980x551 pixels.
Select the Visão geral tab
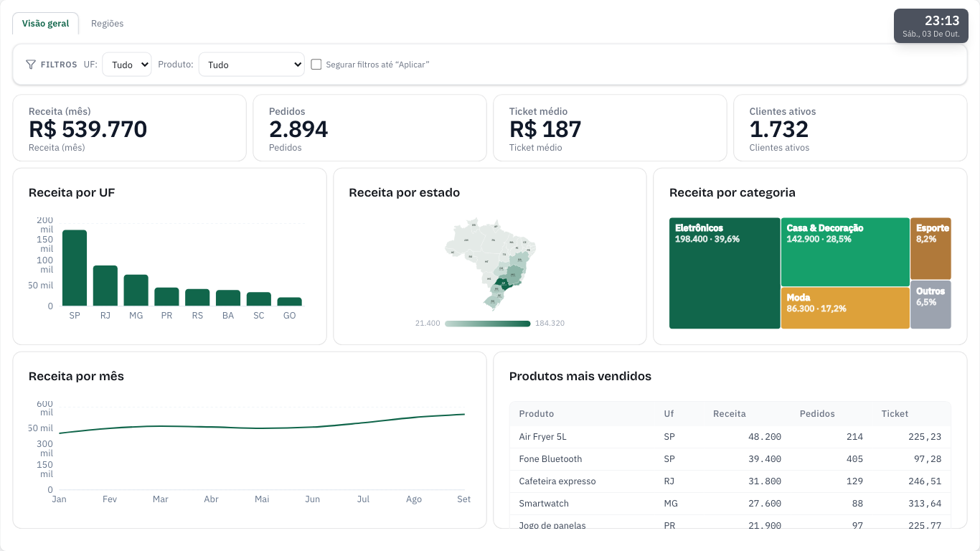(x=46, y=24)
